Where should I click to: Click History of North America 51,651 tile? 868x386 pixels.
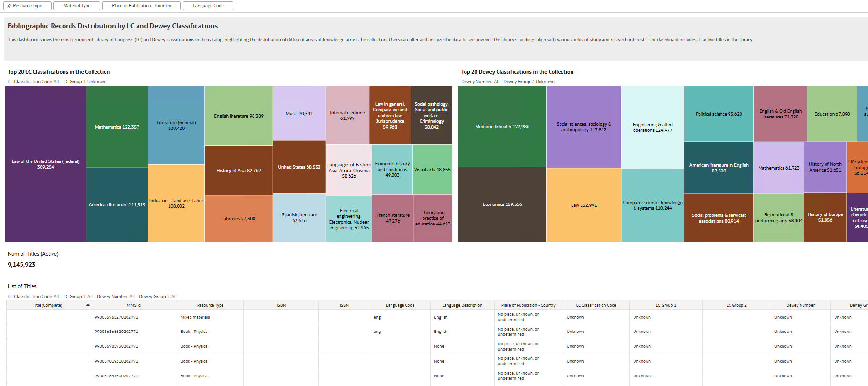[x=825, y=167]
